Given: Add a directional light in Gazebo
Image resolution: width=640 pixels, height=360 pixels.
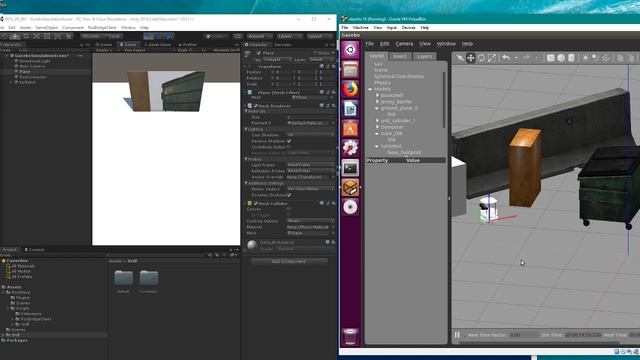Looking at the screenshot, I should pyautogui.click(x=606, y=58).
